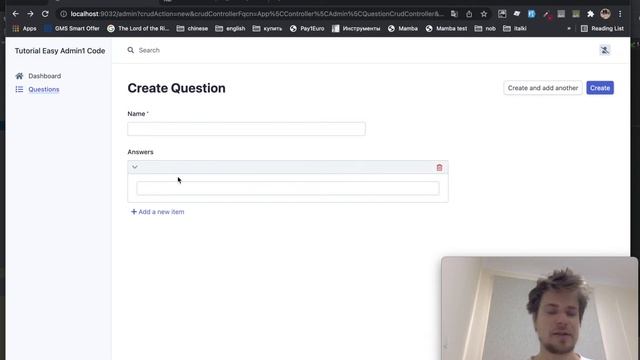Open the купить bookmark folder
The image size is (640, 360).
point(267,29)
